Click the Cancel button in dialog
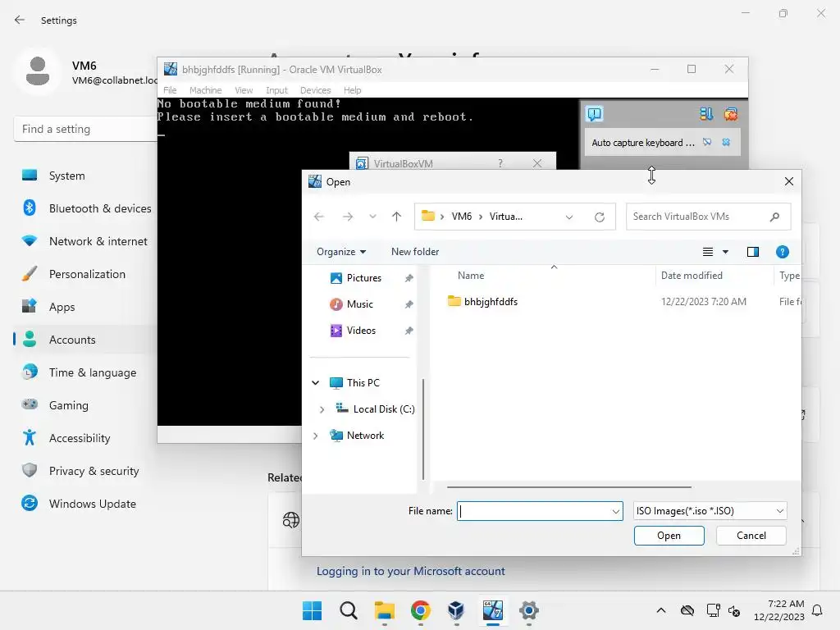The width and height of the screenshot is (840, 630). tap(751, 536)
